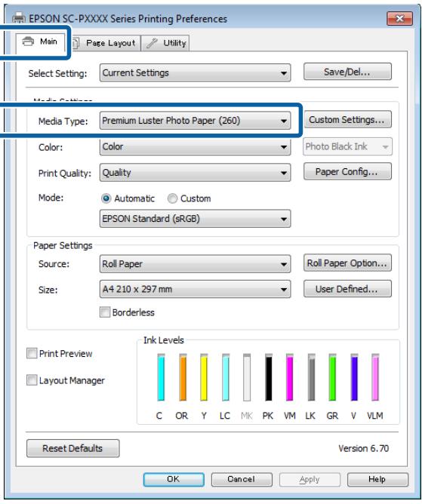Click the printer icon in title bar
The image size is (422, 504).
19,17
